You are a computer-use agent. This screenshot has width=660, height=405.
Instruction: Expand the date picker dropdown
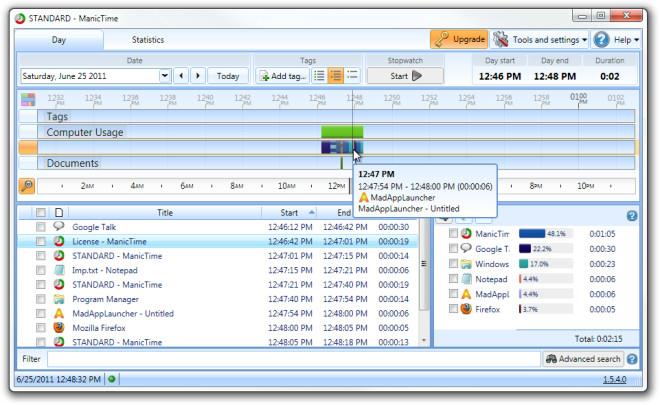click(164, 76)
